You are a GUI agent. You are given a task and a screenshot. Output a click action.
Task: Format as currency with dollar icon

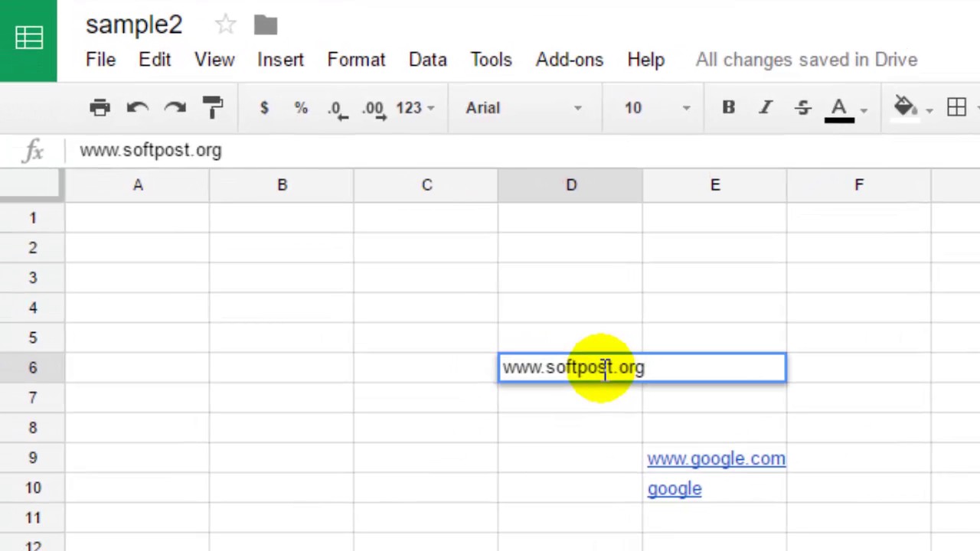click(264, 108)
